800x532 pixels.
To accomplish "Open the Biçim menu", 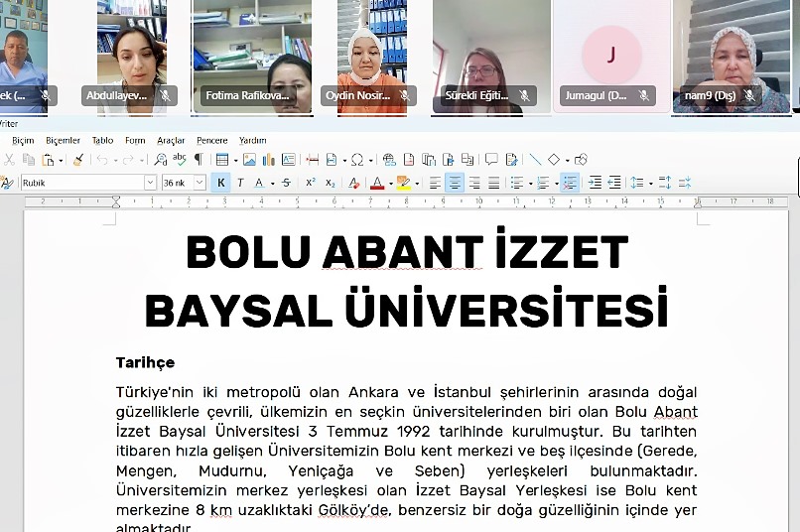I will coord(23,140).
